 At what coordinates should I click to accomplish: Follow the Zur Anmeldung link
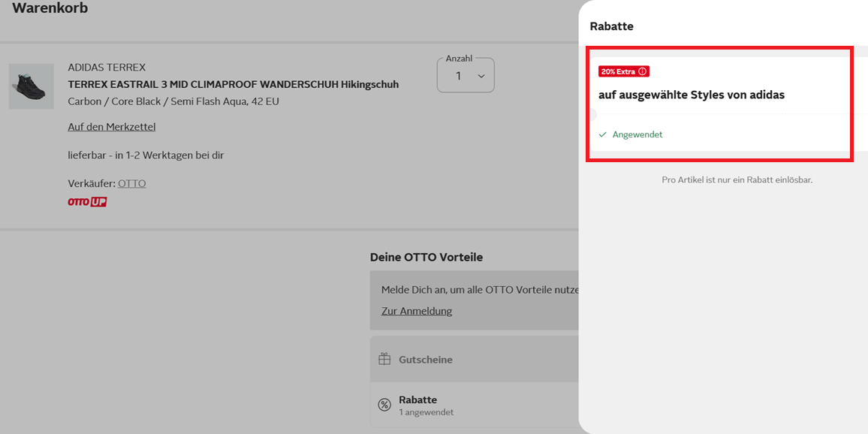click(416, 311)
